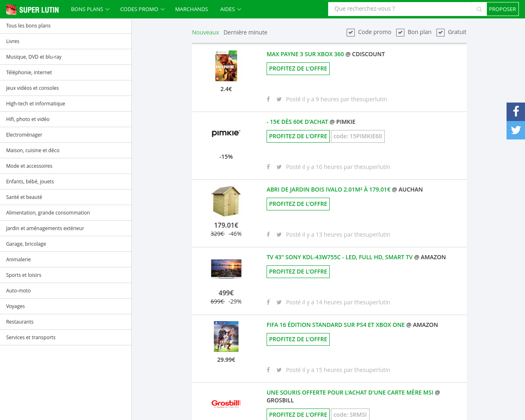Select Enfants, bébé, jouets category
The image size is (525, 420).
point(66,182)
